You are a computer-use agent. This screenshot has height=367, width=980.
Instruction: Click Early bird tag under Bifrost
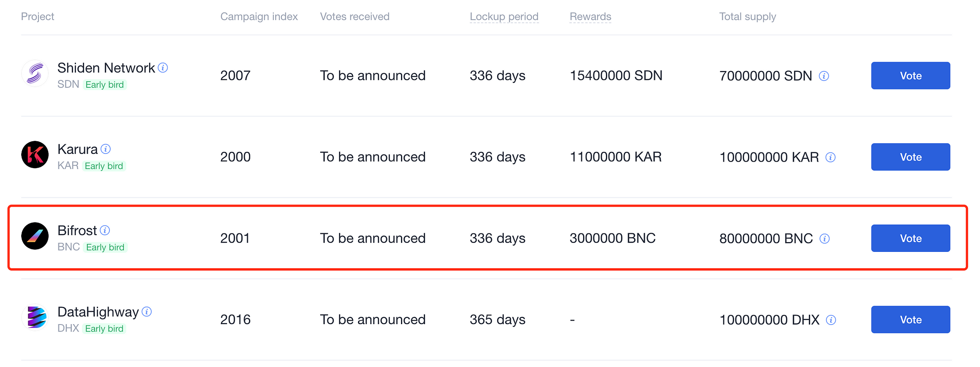(x=105, y=247)
